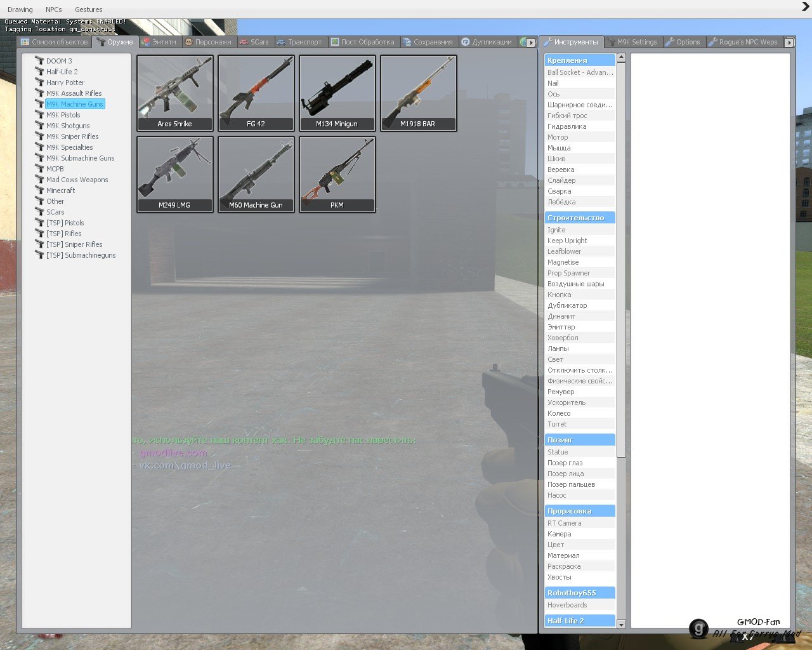Choose the Цвет tool
The image size is (812, 650).
[x=580, y=545]
